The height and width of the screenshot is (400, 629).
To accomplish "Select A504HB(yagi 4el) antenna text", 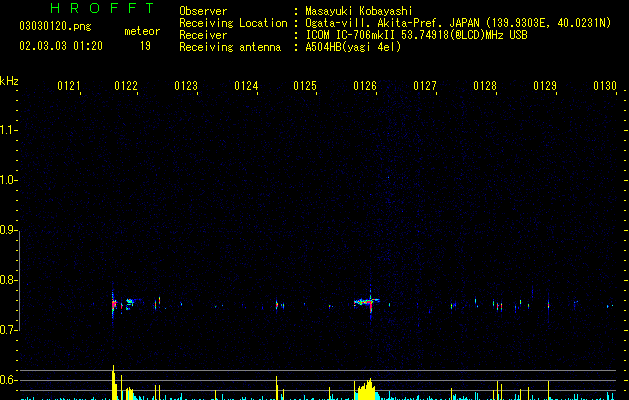I will [x=353, y=47].
